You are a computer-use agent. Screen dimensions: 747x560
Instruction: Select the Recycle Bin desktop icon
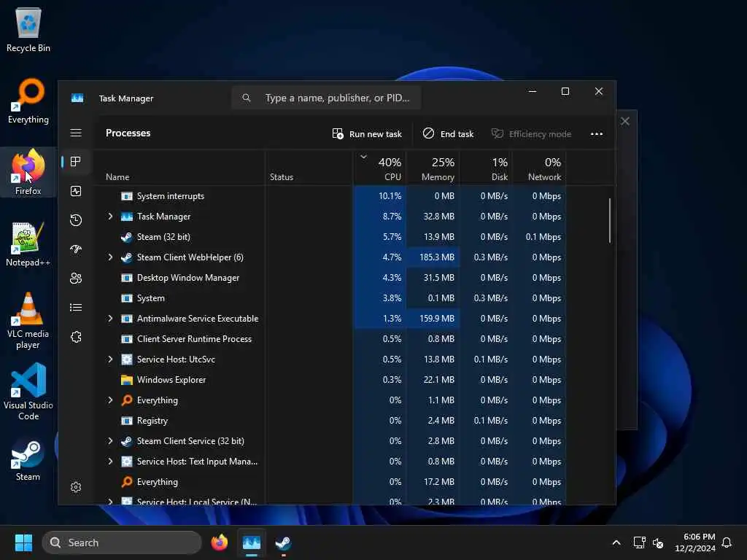point(28,30)
